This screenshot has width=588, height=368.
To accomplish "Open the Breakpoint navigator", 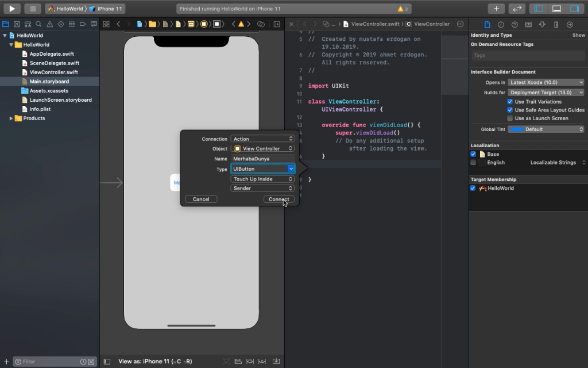I will pos(82,24).
